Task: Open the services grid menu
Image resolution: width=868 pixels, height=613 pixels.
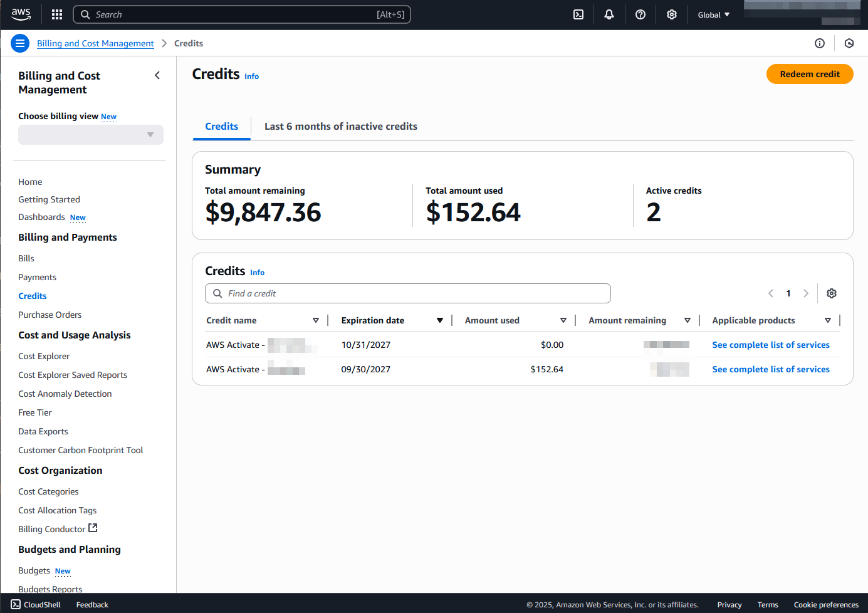Action: pos(57,14)
